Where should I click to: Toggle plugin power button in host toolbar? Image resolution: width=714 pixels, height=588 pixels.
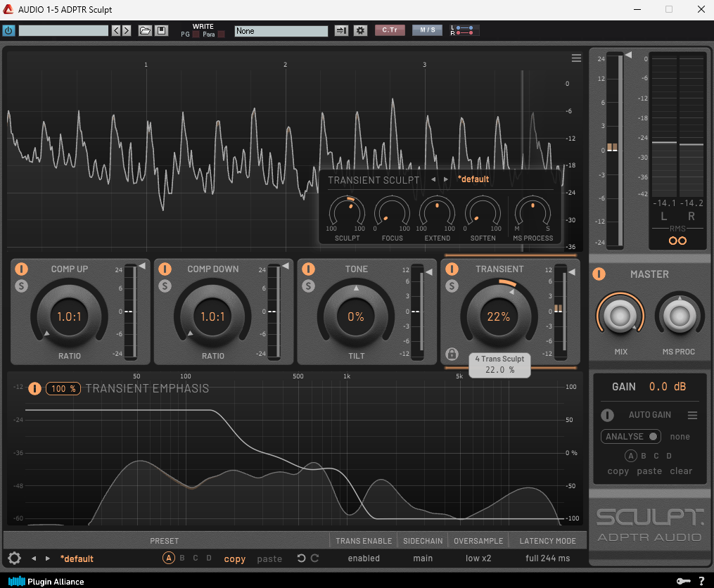(x=8, y=30)
